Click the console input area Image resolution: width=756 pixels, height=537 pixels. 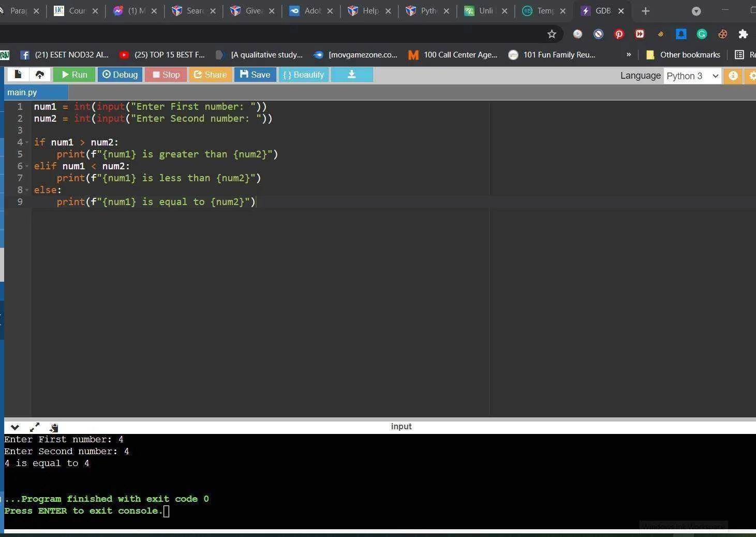380,482
